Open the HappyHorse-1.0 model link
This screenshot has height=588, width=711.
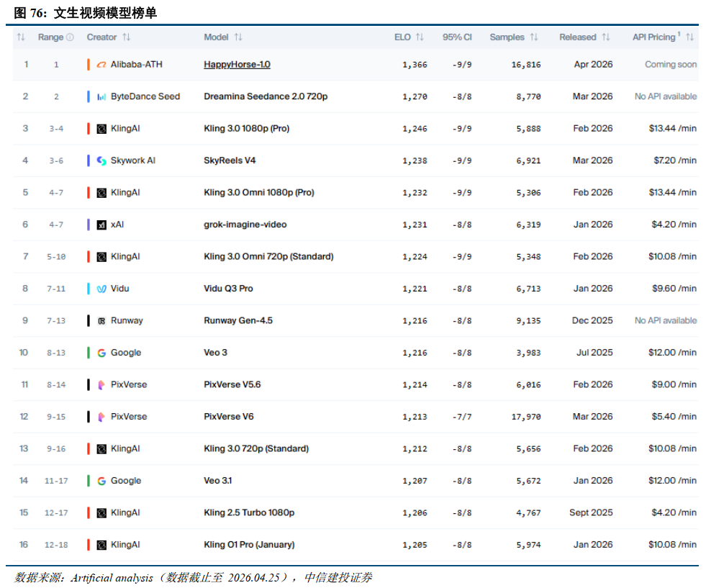coord(237,64)
